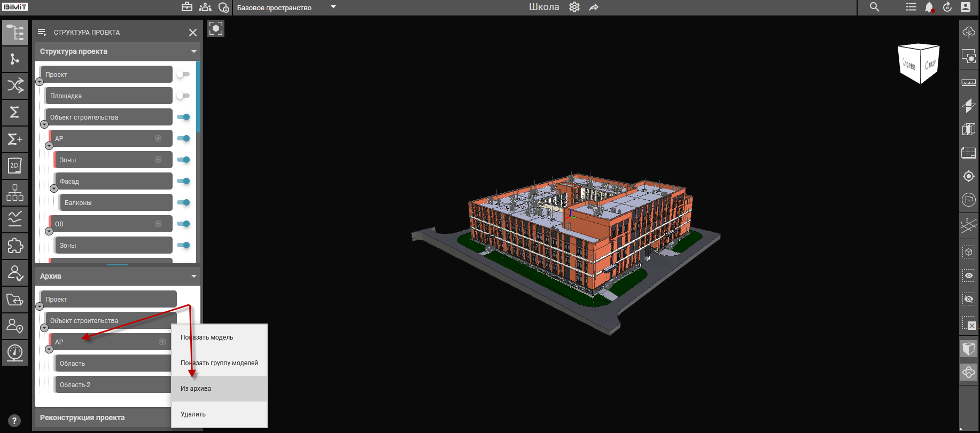Collapse the Архив section

[193, 276]
